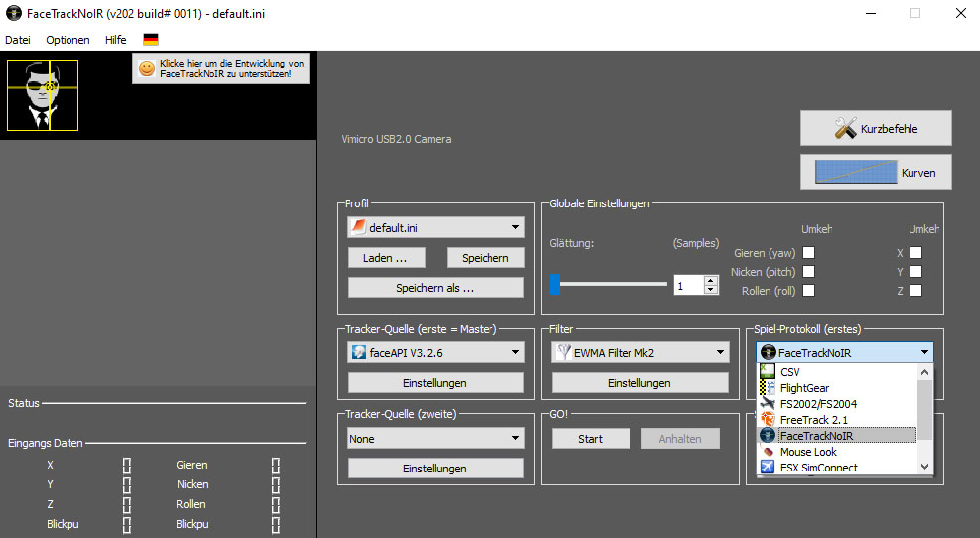Viewport: 980px width, 538px height.
Task: Open the Optionen menu
Action: [68, 40]
